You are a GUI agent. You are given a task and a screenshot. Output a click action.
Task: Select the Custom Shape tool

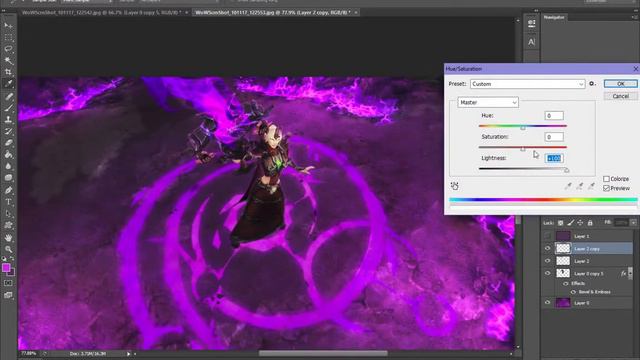pos(8,225)
